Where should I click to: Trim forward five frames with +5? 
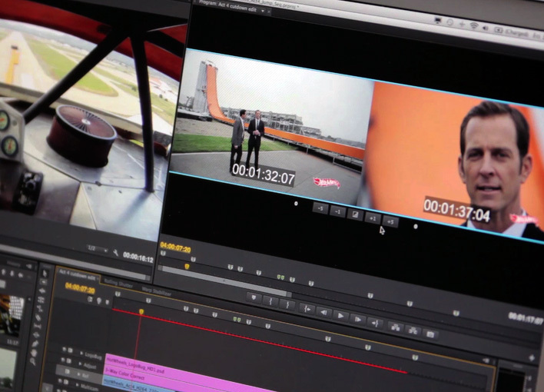pyautogui.click(x=390, y=221)
